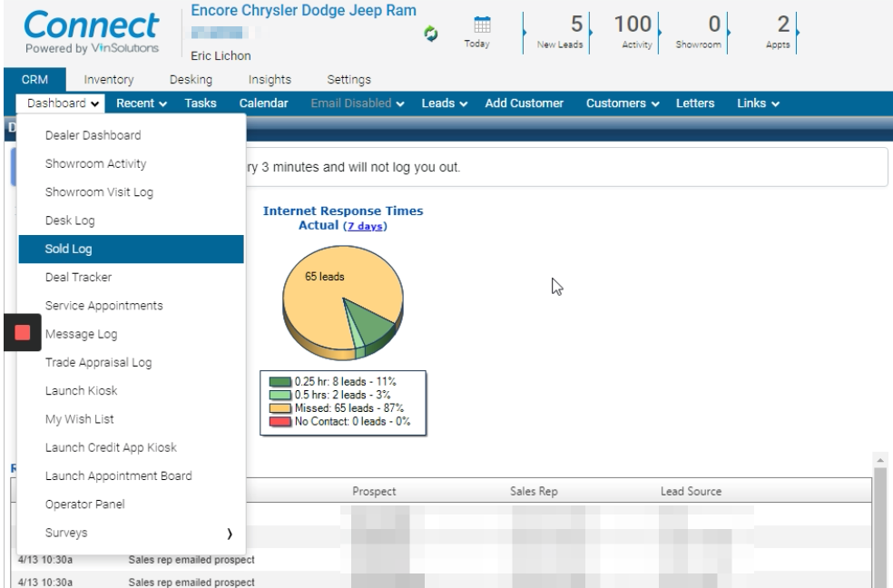Expand the Email Disabled dropdown

point(357,103)
